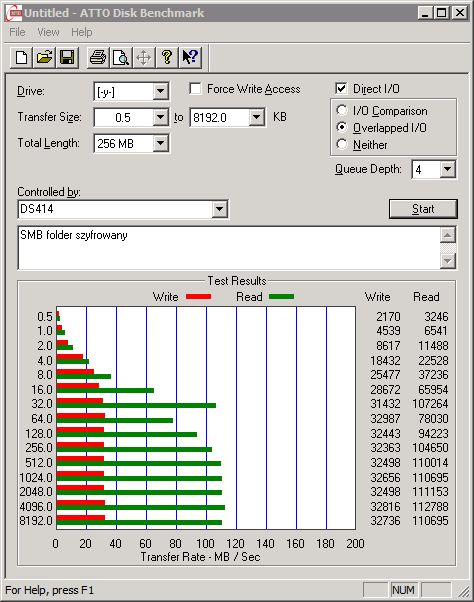Open the Total Length dropdown
474x602 pixels.
point(160,144)
